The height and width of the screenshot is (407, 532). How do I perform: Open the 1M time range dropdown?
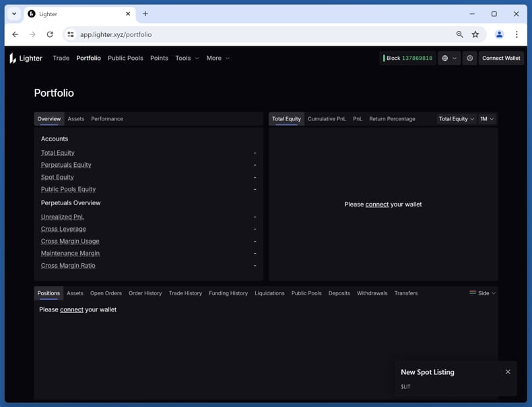(487, 119)
